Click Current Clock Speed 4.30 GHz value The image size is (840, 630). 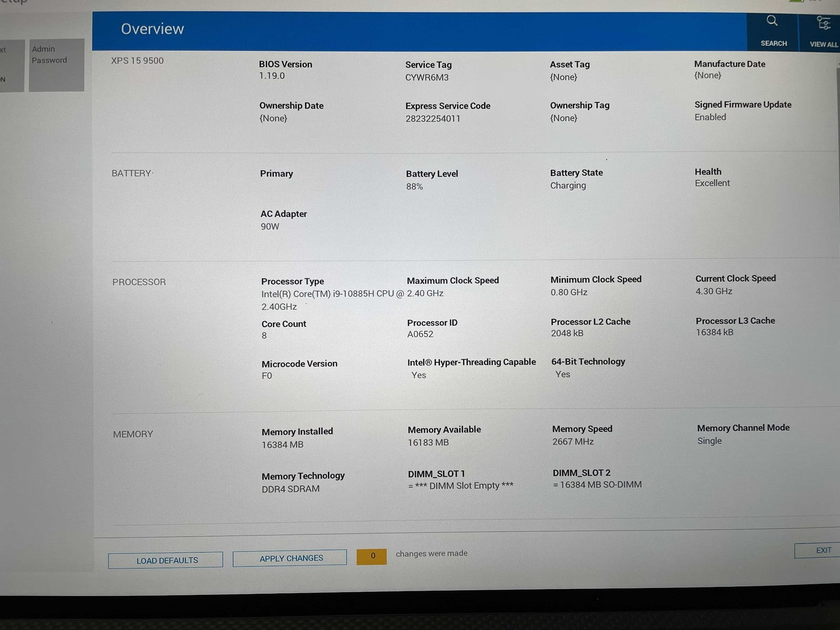tap(714, 291)
